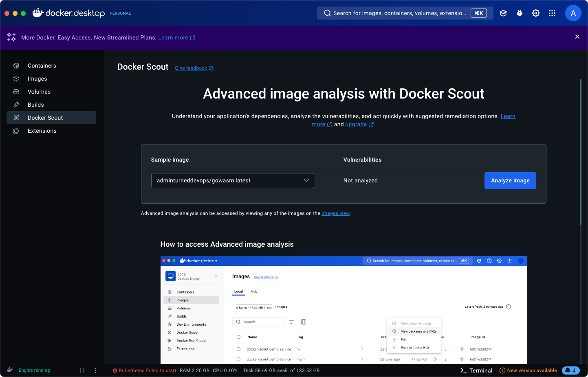
Task: Click the give feedback speech icon
Action: coord(211,68)
